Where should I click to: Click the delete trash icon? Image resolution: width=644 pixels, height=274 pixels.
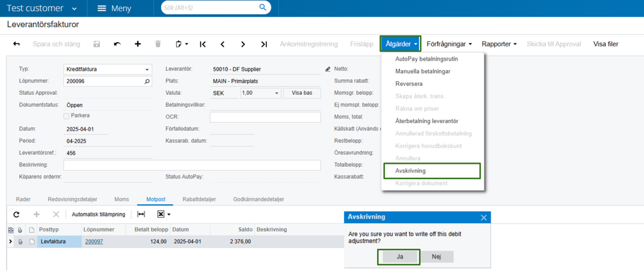pos(158,44)
